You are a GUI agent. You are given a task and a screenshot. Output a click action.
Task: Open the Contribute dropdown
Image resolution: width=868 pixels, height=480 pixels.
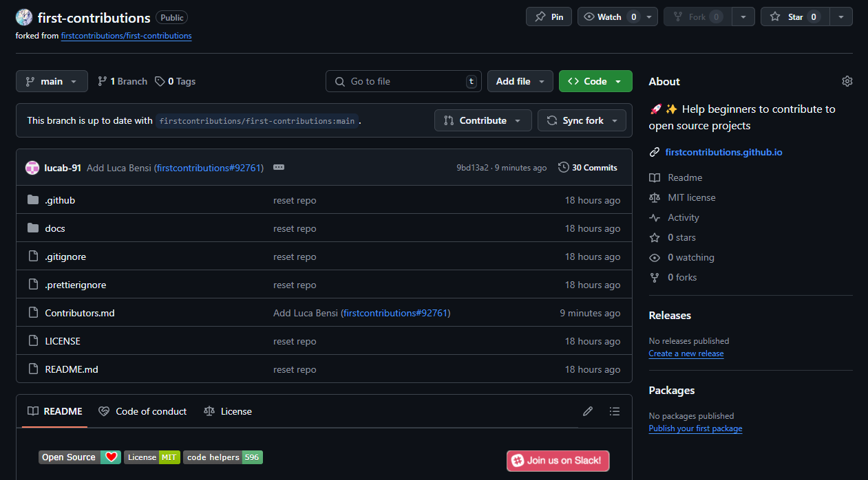coord(483,120)
